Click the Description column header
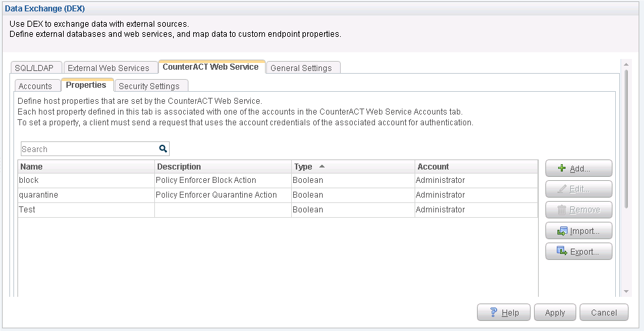The width and height of the screenshot is (644, 331). point(222,167)
